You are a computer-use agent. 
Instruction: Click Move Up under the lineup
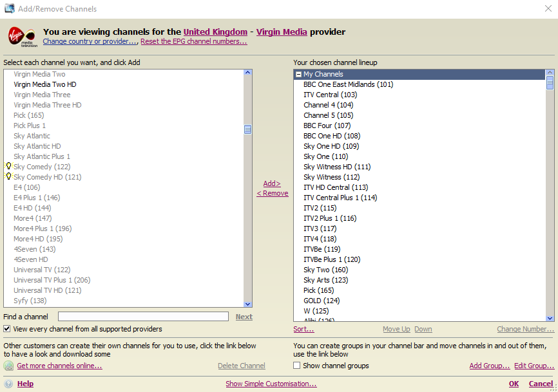pyautogui.click(x=396, y=329)
